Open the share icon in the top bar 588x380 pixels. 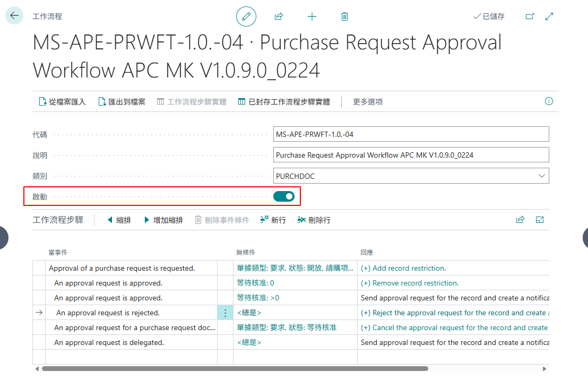point(279,16)
